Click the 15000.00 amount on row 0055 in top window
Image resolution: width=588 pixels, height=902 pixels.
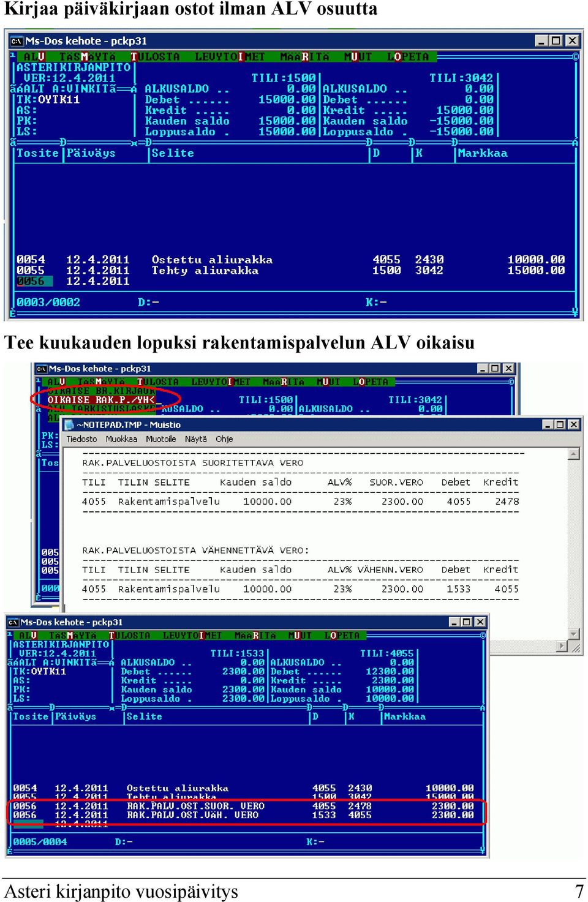pyautogui.click(x=536, y=270)
